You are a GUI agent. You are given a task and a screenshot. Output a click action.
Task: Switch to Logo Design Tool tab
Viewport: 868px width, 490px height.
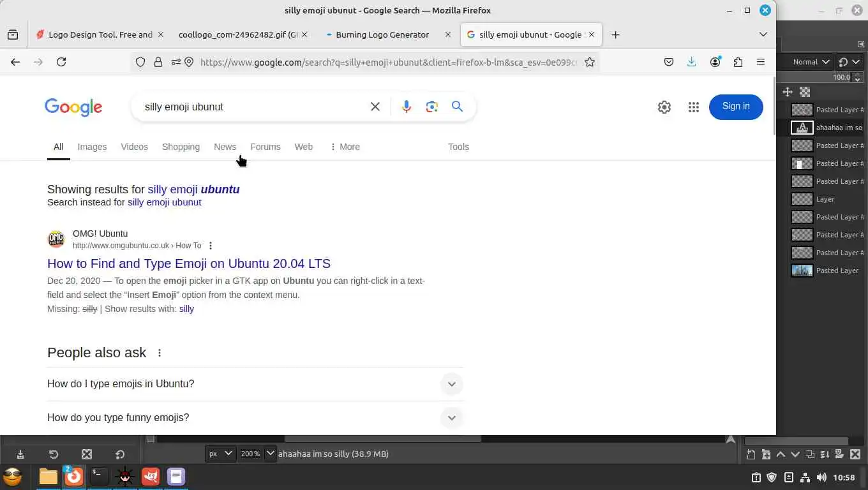(x=100, y=34)
